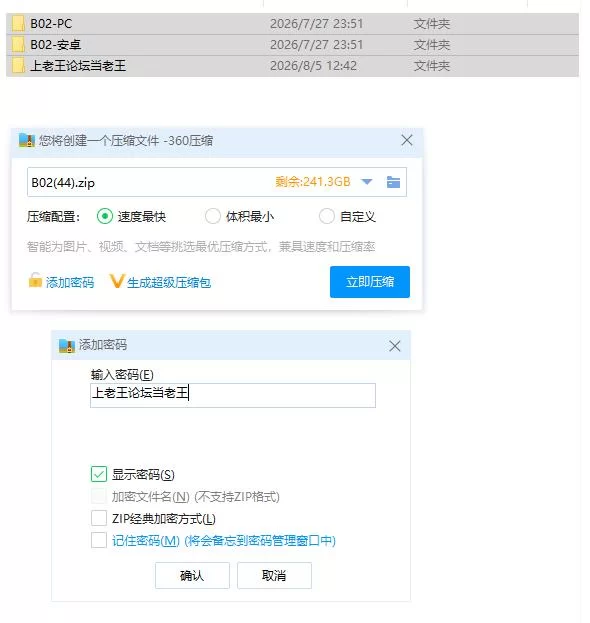Click the B02-PC folder icon
This screenshot has width=590, height=623.
tap(18, 23)
